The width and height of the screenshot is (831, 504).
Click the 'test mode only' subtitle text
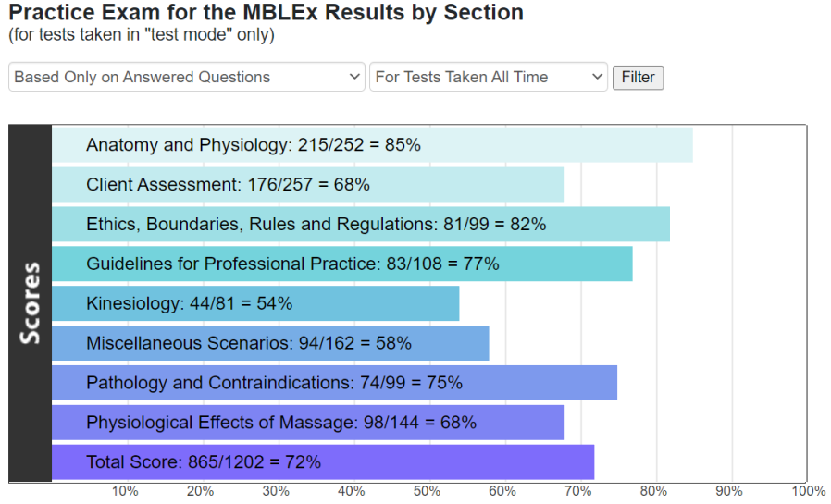point(142,35)
